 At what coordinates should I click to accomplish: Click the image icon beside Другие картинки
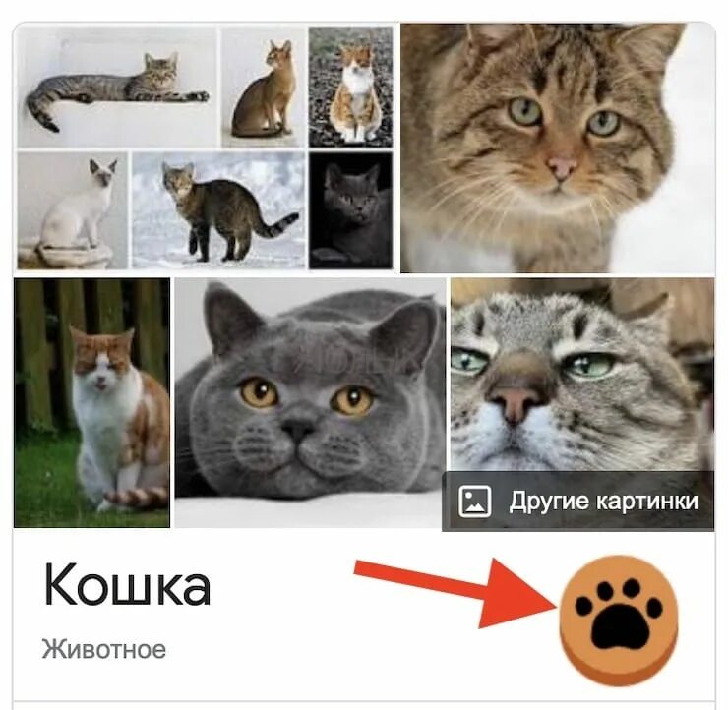click(x=474, y=502)
